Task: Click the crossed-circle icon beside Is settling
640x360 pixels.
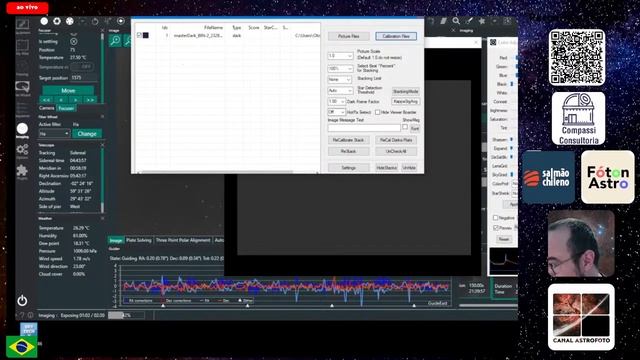Action: (x=73, y=41)
